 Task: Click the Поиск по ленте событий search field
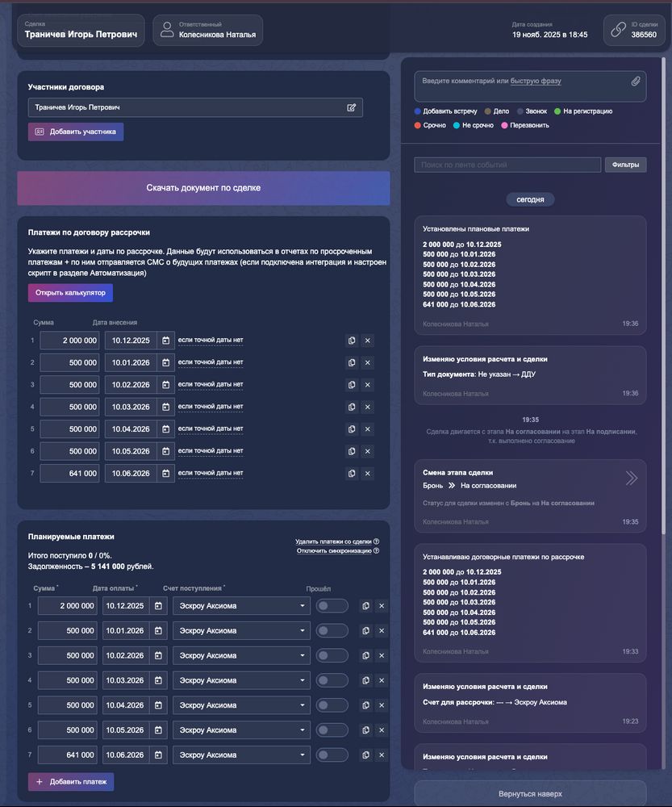pos(507,165)
